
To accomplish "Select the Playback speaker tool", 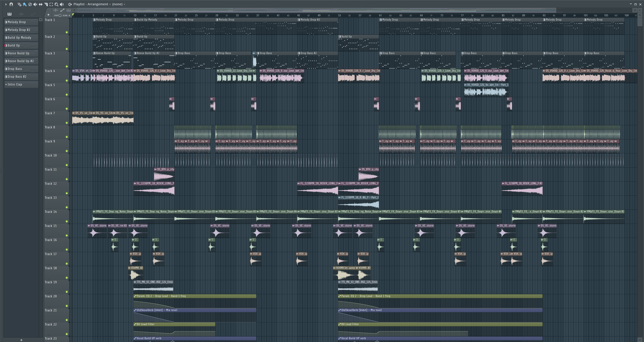I will point(62,4).
